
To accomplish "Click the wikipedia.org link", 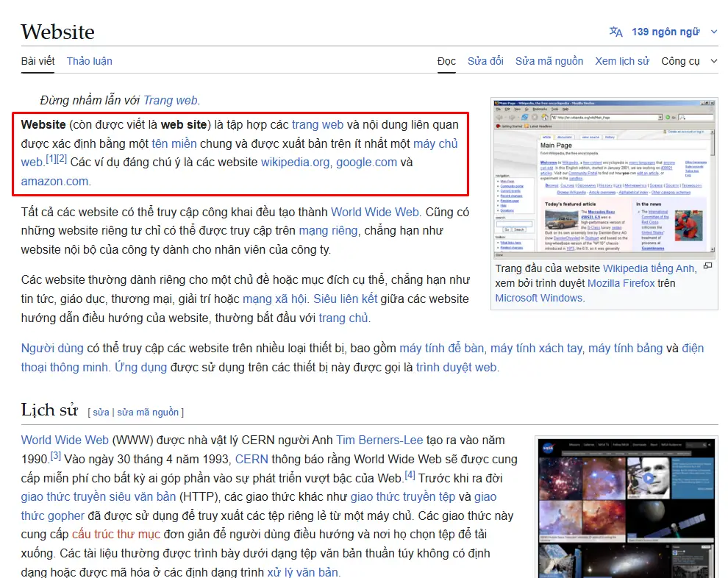I will [296, 163].
